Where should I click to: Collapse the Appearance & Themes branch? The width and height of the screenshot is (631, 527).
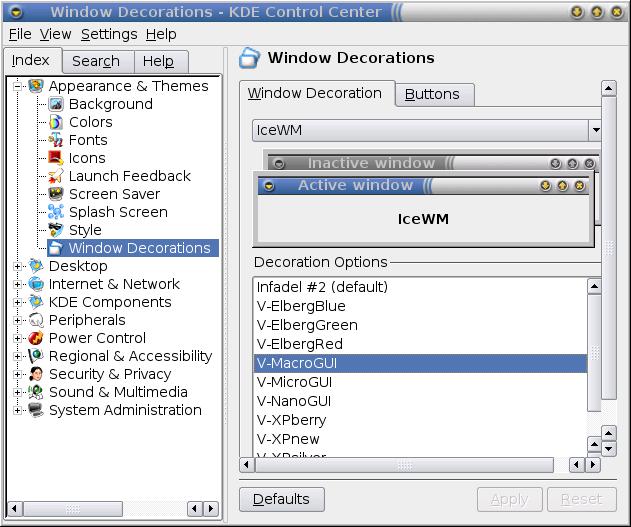(x=17, y=86)
